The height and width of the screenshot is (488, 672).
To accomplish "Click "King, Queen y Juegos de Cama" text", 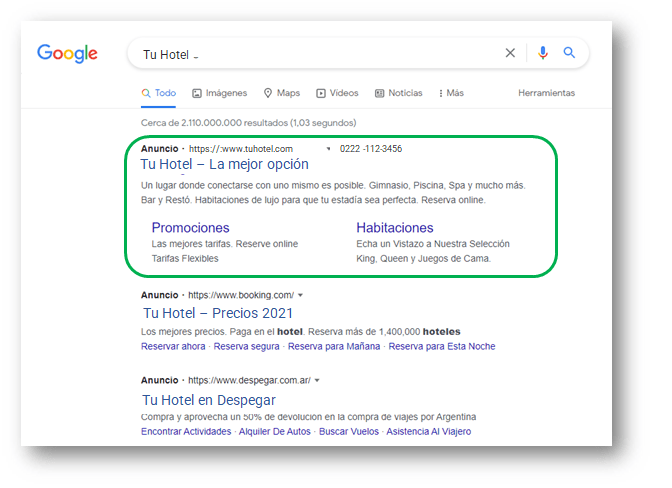I will pyautogui.click(x=423, y=258).
